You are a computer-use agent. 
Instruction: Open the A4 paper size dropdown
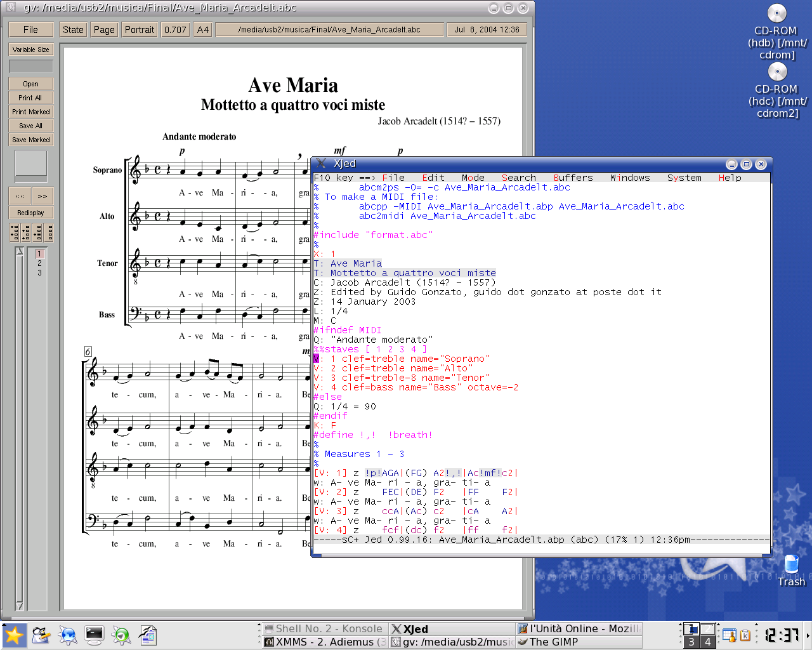pyautogui.click(x=202, y=30)
